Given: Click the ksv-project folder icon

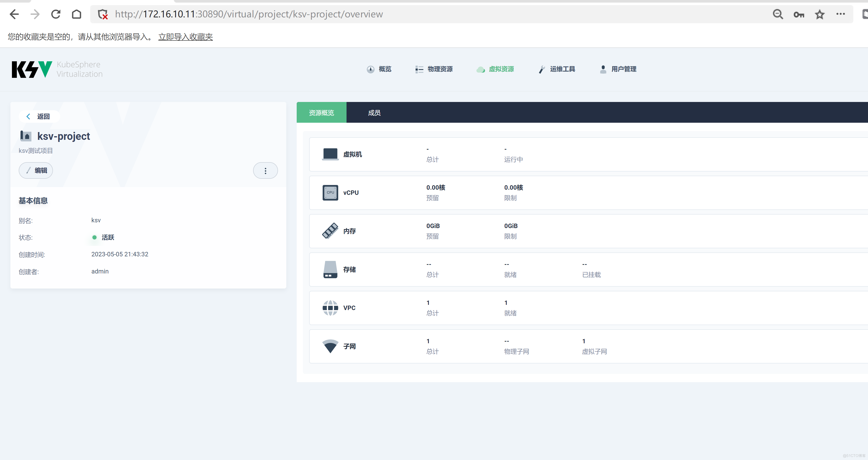Looking at the screenshot, I should [26, 136].
